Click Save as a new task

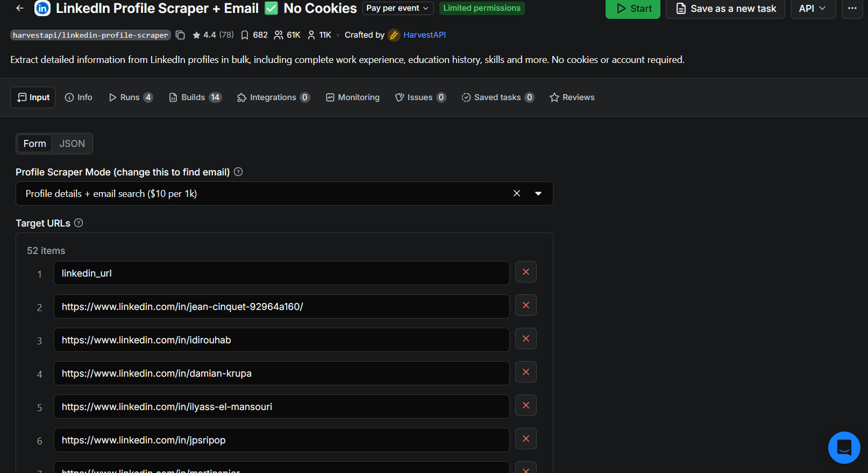tap(725, 9)
